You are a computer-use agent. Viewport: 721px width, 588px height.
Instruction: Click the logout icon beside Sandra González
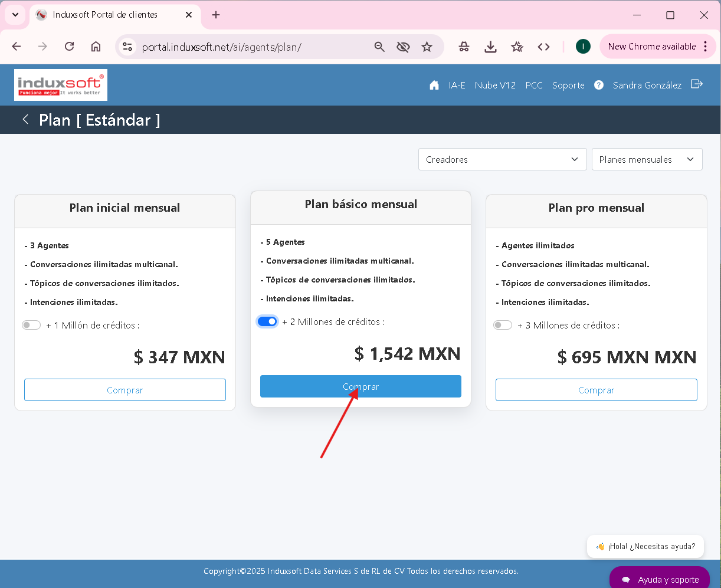pos(697,84)
